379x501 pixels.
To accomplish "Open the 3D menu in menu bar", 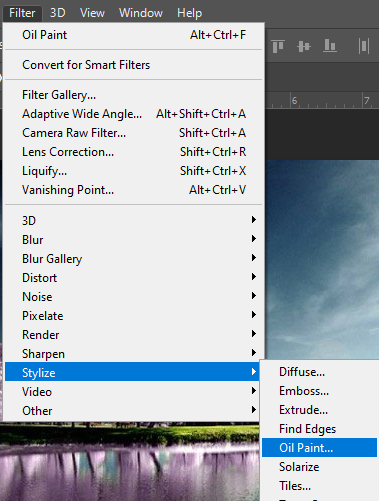I will tap(57, 13).
